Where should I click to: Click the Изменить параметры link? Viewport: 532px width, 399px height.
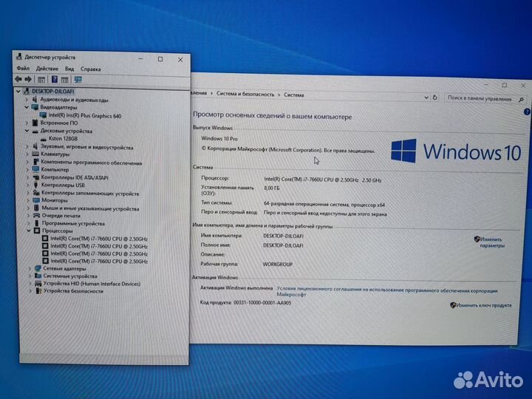pyautogui.click(x=492, y=242)
